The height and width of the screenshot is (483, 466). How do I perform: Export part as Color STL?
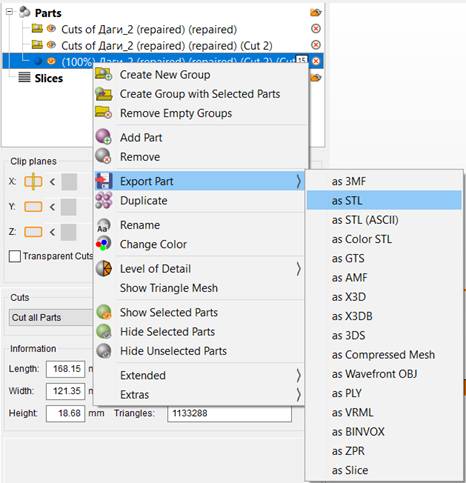click(x=384, y=239)
